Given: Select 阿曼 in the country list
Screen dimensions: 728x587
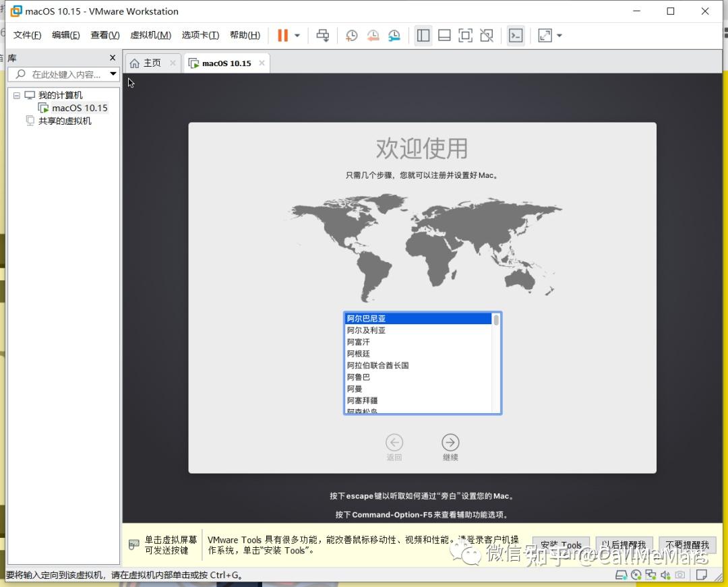Looking at the screenshot, I should point(419,389).
